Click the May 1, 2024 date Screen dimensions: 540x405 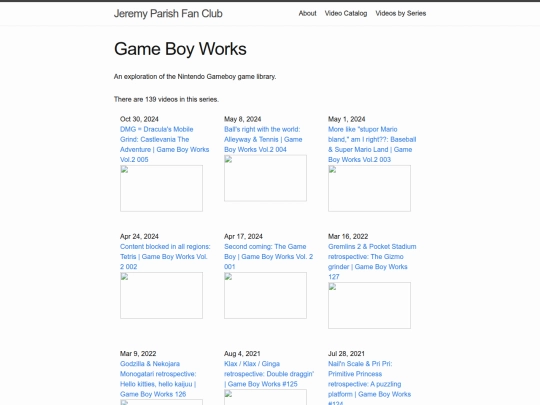click(x=346, y=119)
